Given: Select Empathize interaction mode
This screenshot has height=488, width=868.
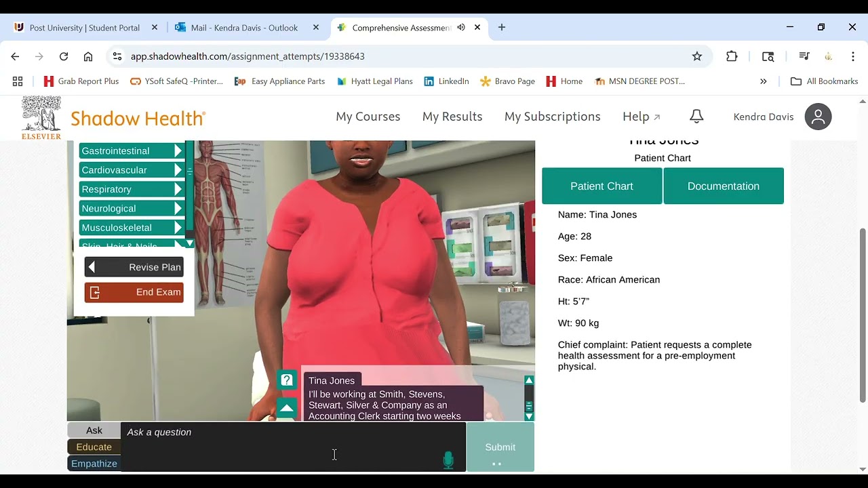Looking at the screenshot, I should (x=94, y=464).
